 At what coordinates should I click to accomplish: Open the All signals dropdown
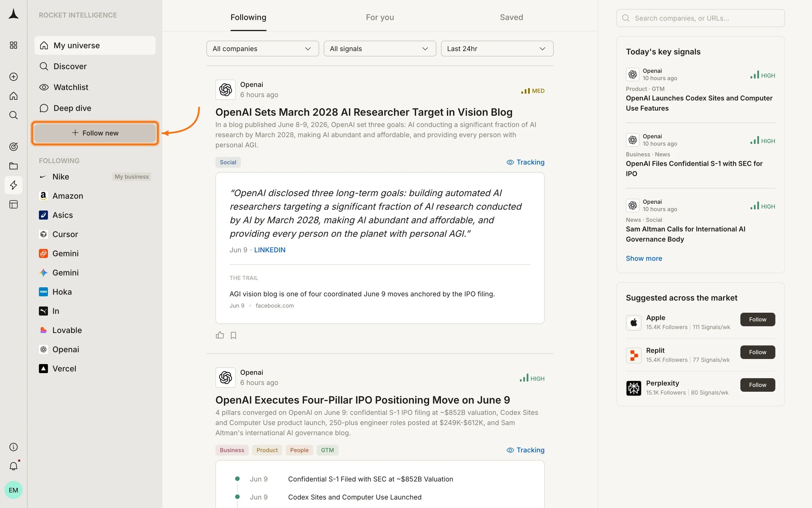click(x=379, y=49)
